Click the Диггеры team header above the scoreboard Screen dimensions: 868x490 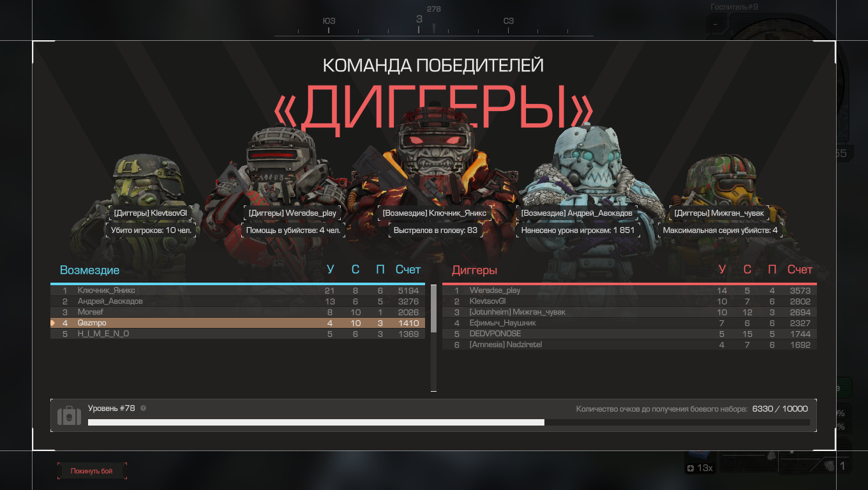(x=474, y=271)
